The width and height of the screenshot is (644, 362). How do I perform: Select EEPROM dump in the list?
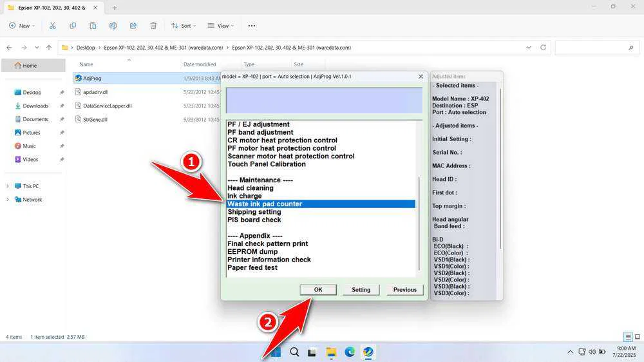point(252,252)
